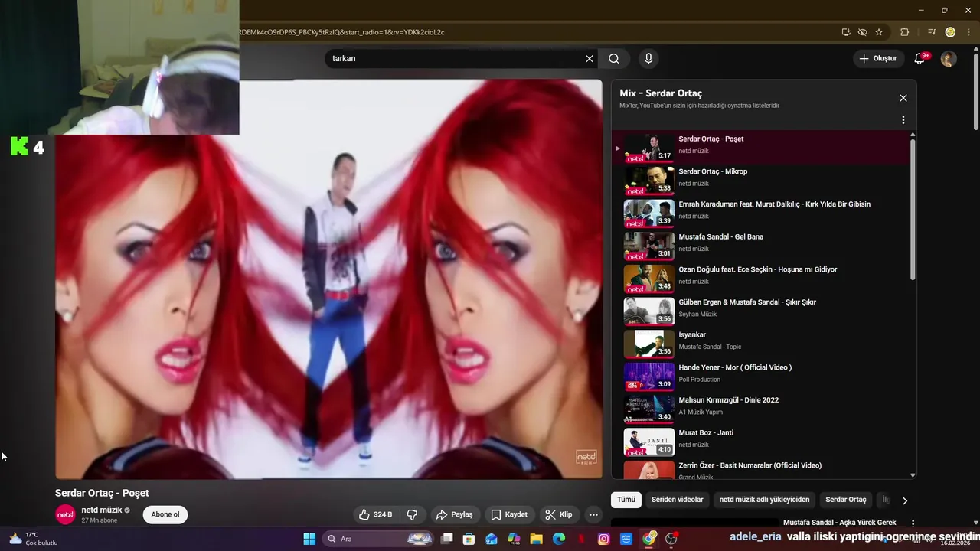Open OBS Studio from the taskbar
This screenshot has width=980, height=551.
(x=671, y=539)
